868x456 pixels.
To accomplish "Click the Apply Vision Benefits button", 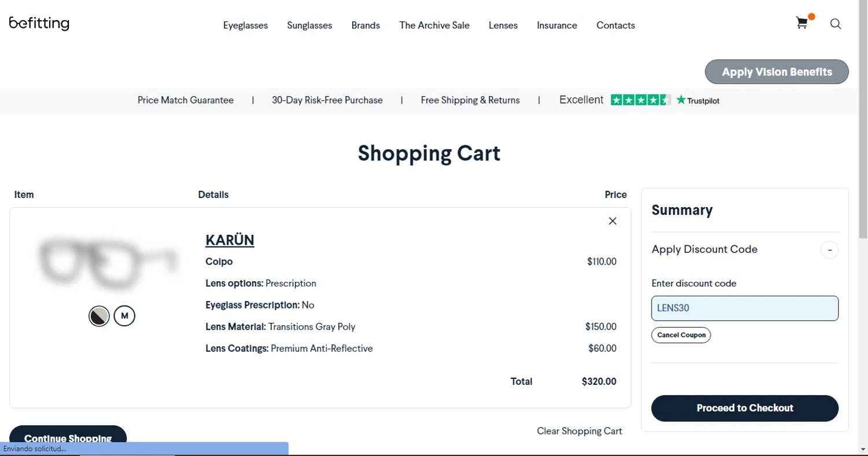I will [x=777, y=72].
